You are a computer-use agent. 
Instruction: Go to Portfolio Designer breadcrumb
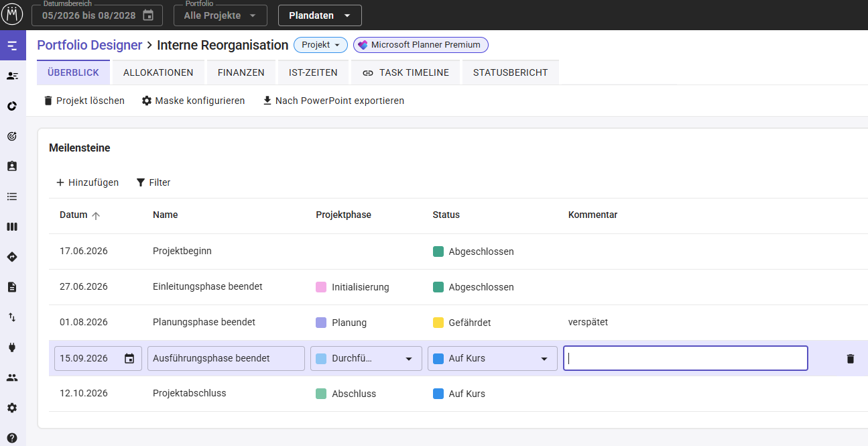tap(90, 45)
